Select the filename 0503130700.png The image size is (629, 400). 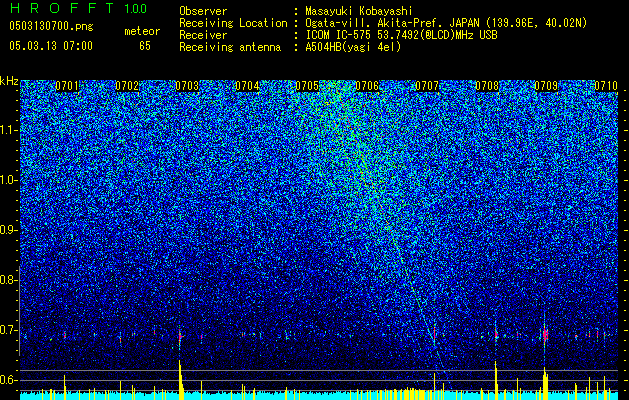(51, 26)
